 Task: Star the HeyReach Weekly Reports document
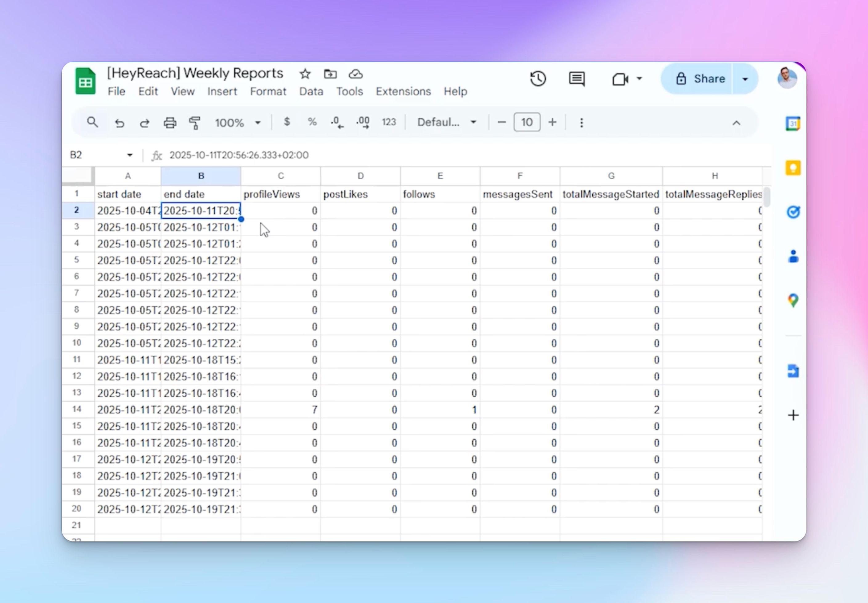coord(305,74)
